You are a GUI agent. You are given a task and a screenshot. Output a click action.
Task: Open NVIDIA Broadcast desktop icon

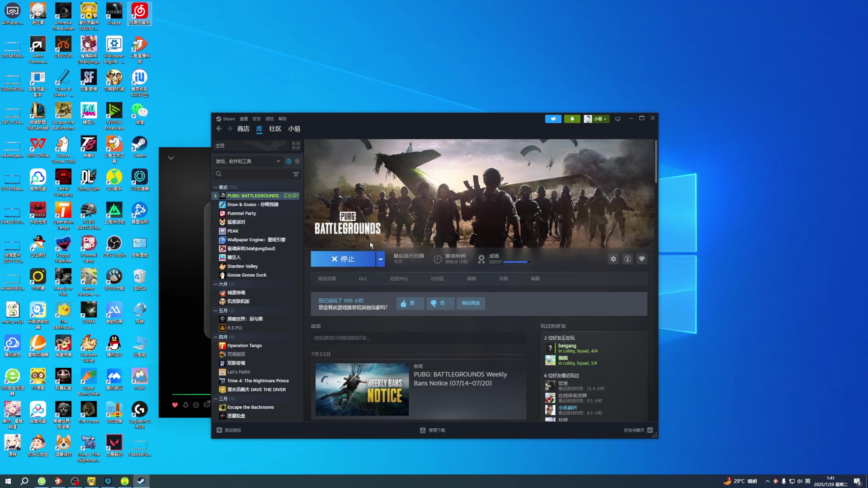click(114, 116)
